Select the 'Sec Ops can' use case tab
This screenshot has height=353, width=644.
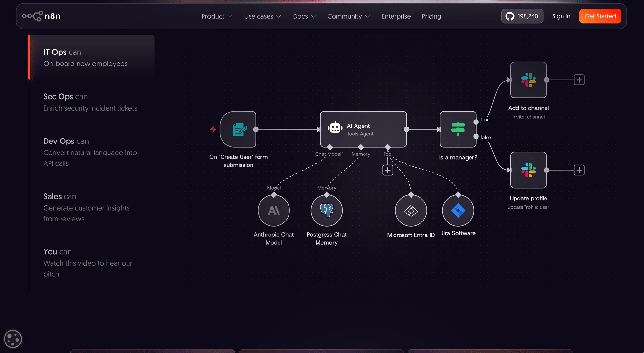click(x=91, y=102)
